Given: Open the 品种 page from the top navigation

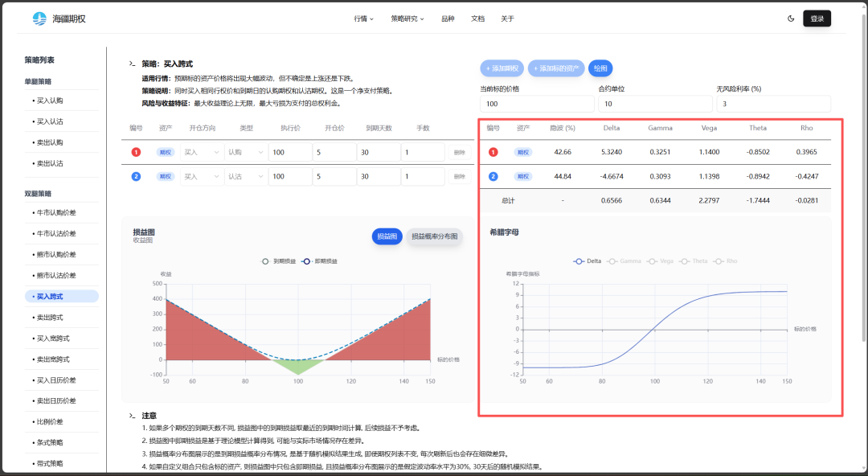Looking at the screenshot, I should 448,18.
